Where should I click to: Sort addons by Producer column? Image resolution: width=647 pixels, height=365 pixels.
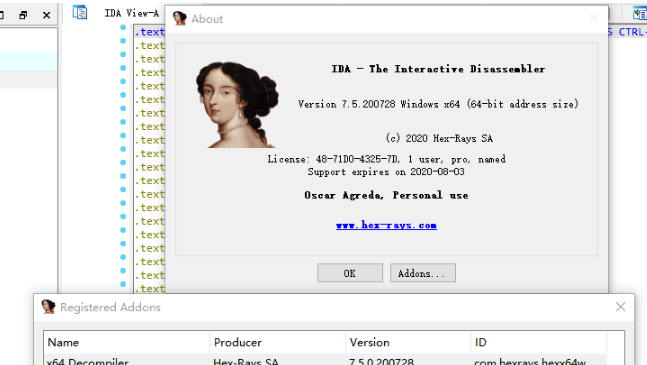tap(278, 342)
